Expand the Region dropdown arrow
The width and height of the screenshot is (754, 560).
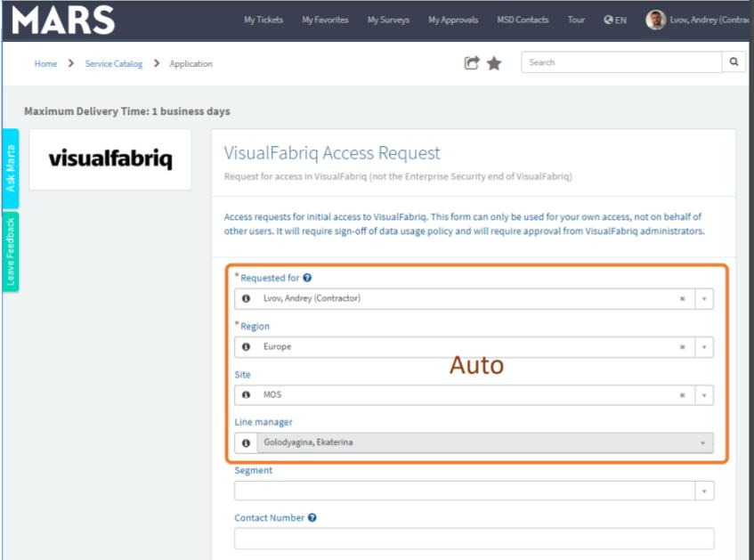click(704, 347)
